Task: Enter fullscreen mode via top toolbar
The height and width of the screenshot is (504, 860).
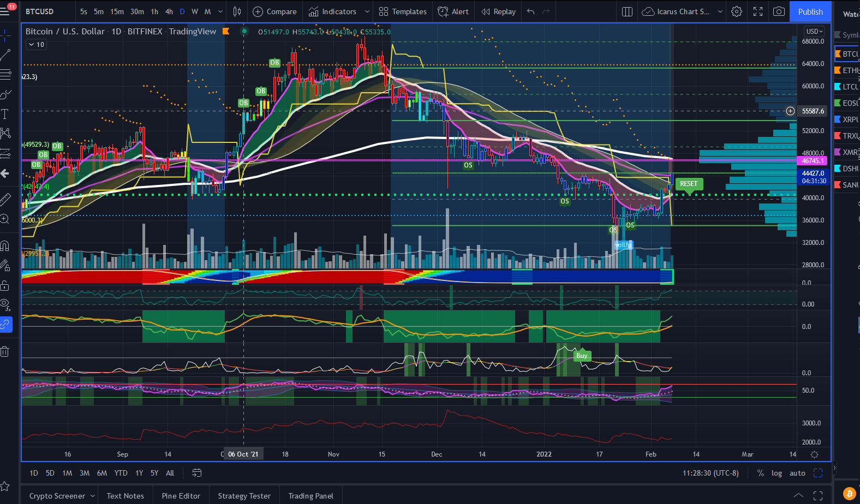Action: tap(758, 11)
